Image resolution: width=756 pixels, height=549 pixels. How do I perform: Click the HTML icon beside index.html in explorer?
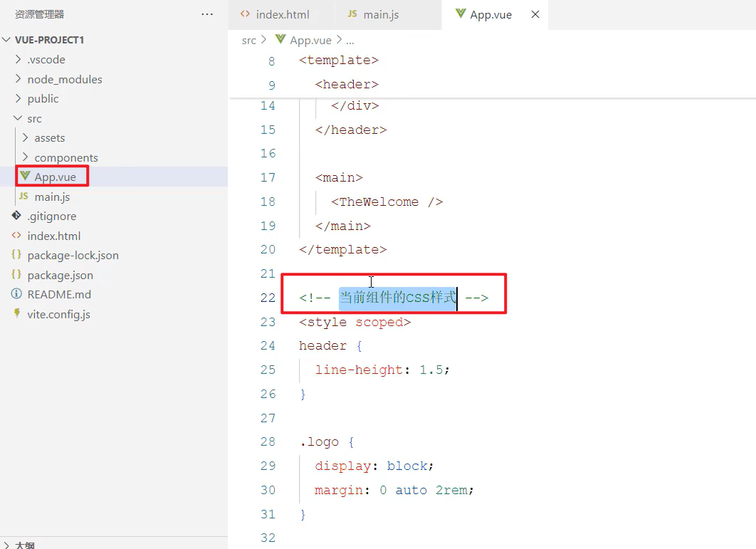pos(16,236)
